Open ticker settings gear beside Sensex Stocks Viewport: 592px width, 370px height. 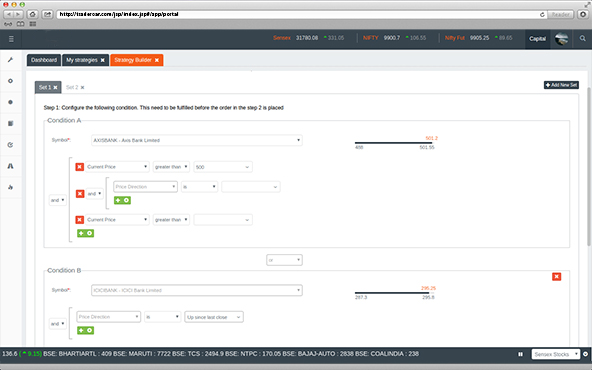click(586, 354)
